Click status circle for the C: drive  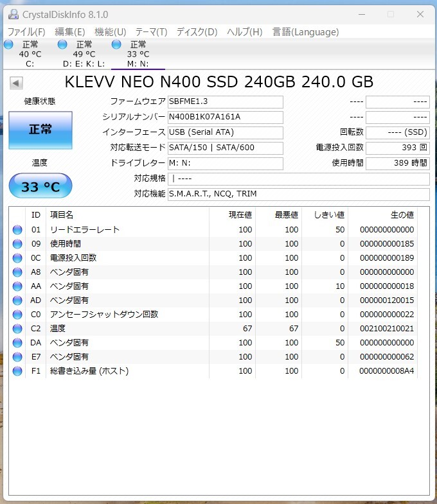click(x=9, y=44)
